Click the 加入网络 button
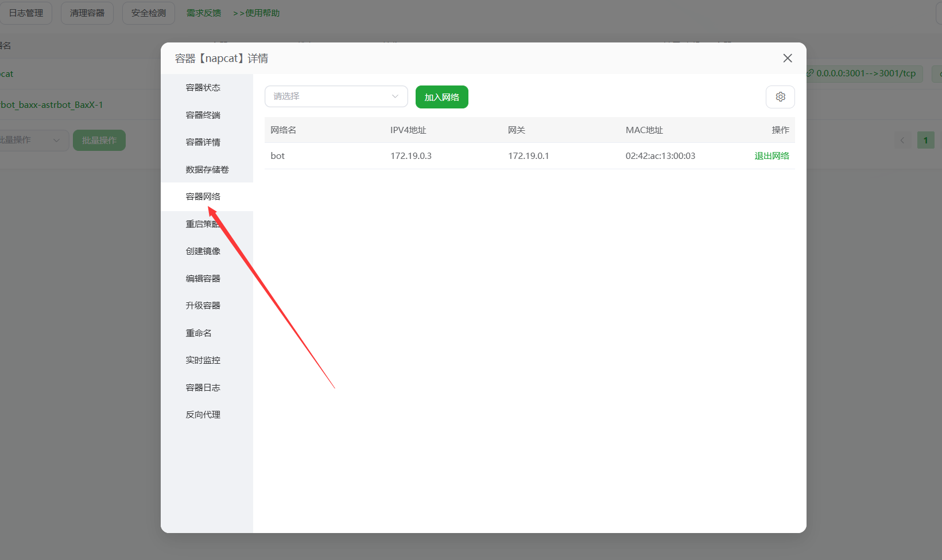 pos(441,97)
